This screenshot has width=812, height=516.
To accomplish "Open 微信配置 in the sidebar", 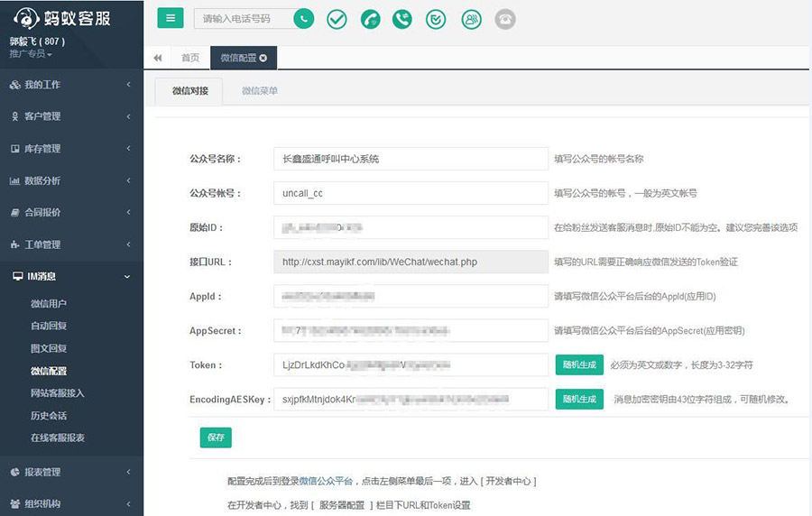I will (x=48, y=371).
